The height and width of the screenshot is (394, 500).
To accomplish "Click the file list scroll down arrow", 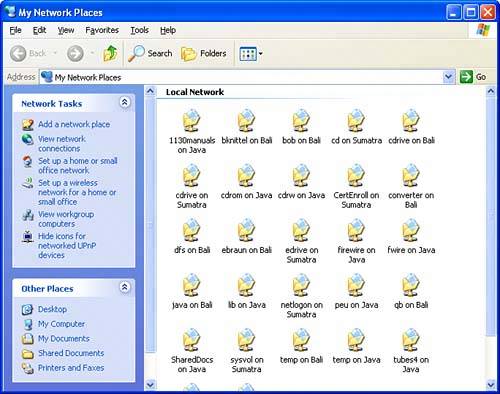I will [491, 385].
